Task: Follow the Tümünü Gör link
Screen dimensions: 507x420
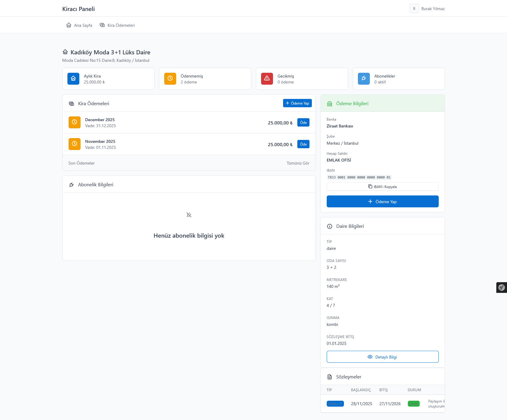Action: point(298,163)
